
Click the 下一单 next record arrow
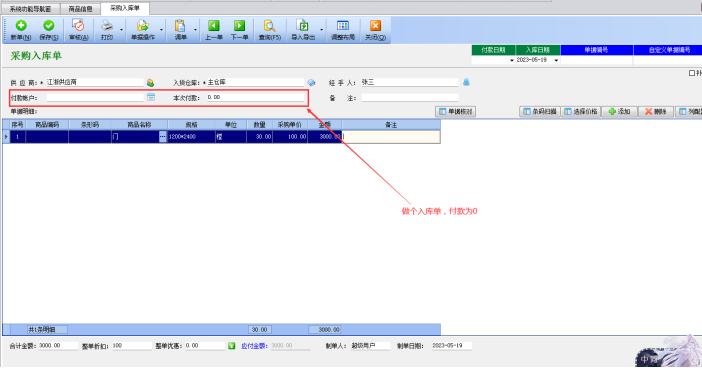240,26
